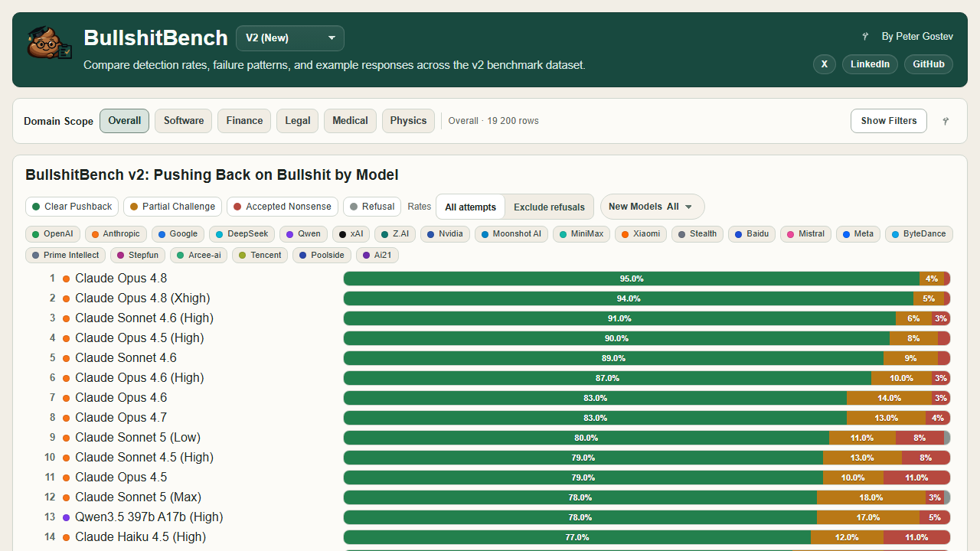Filter by Moonshot AI vendor chip
Image resolution: width=980 pixels, height=551 pixels.
[x=511, y=234]
